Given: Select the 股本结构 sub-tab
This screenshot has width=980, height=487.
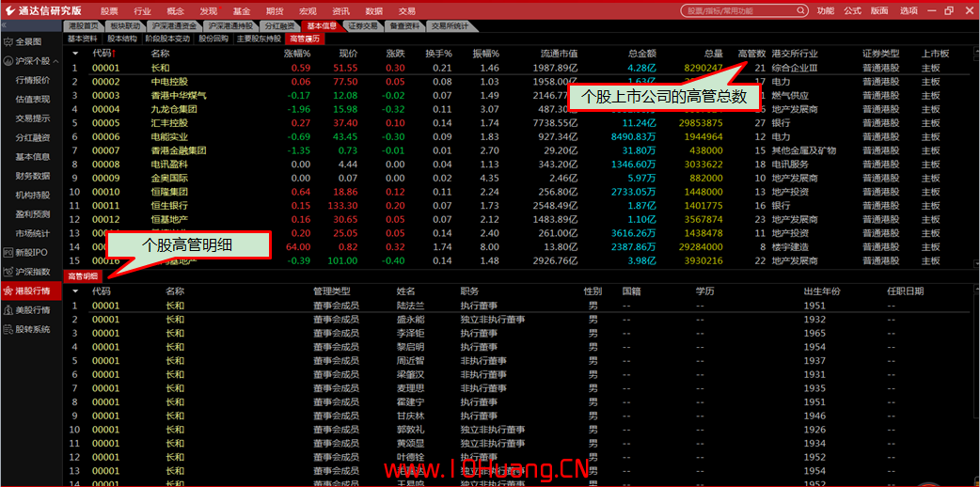Looking at the screenshot, I should click(122, 39).
